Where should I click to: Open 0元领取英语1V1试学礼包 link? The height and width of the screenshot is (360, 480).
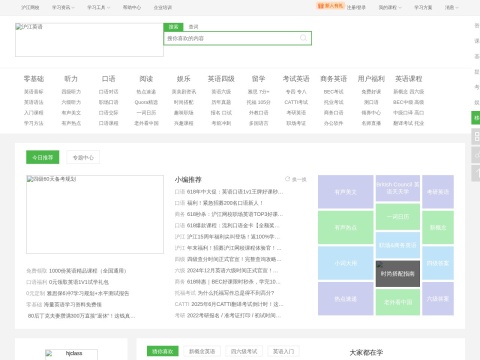[79, 282]
